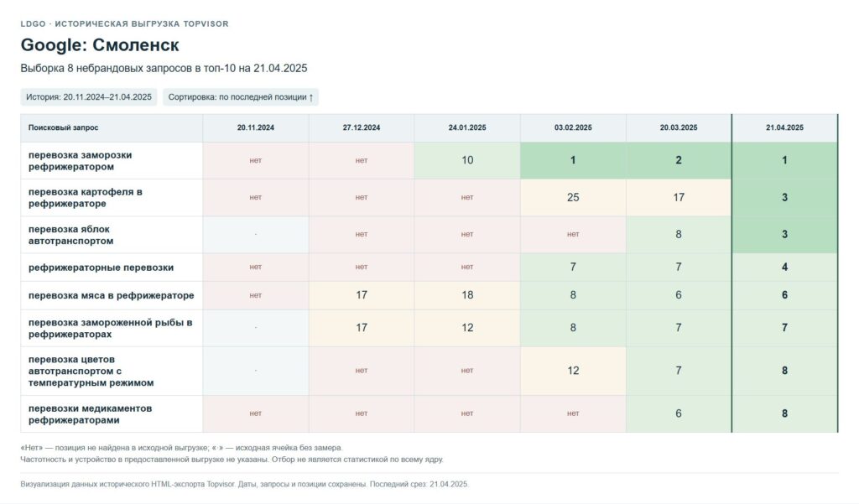Screen dimensions: 859x504
Task: Select the 'Поисковый запрос' column header
Action: tap(112, 127)
